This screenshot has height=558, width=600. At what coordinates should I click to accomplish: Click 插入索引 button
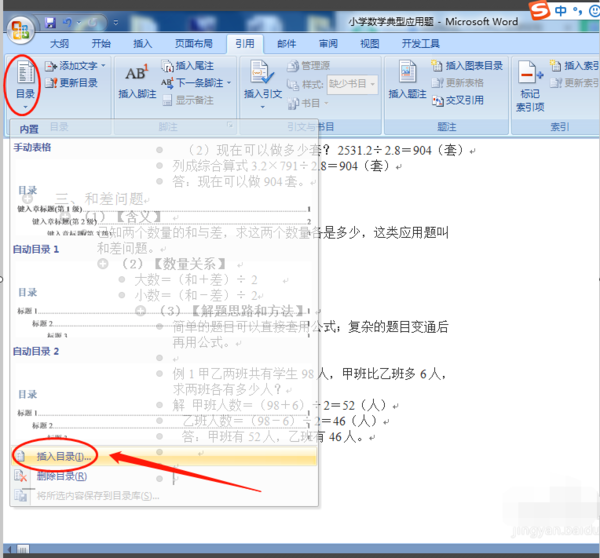[574, 66]
